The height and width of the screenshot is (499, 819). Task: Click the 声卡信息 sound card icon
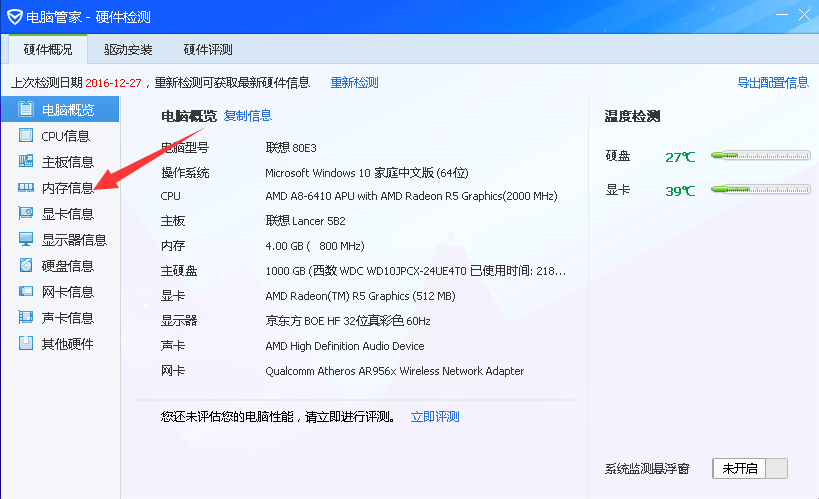[26, 317]
